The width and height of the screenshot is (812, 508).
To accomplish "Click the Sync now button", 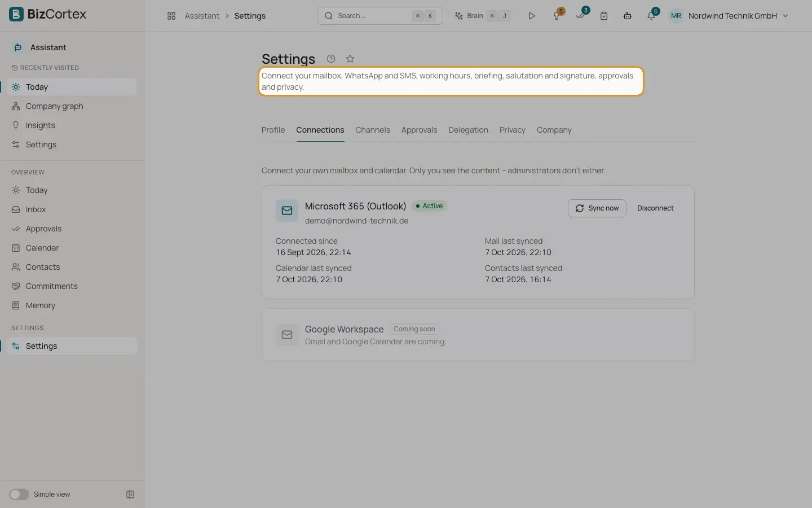I will click(x=597, y=208).
